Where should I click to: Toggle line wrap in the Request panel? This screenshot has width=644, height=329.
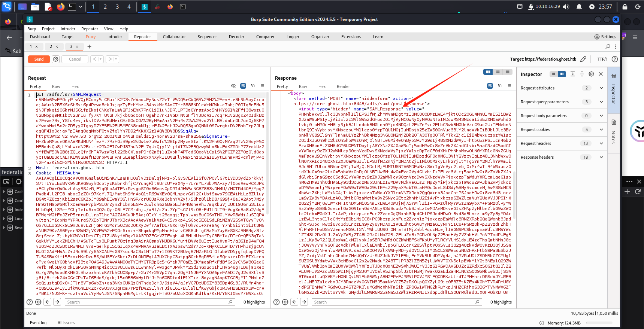[243, 86]
